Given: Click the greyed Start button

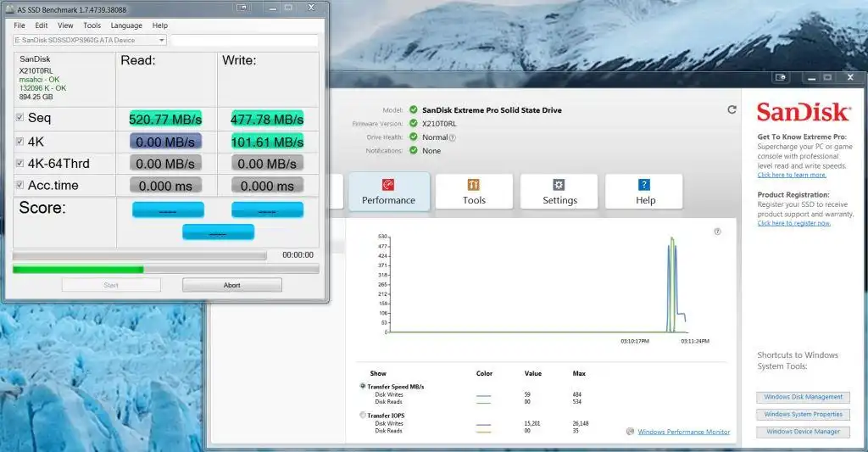Looking at the screenshot, I should (111, 285).
